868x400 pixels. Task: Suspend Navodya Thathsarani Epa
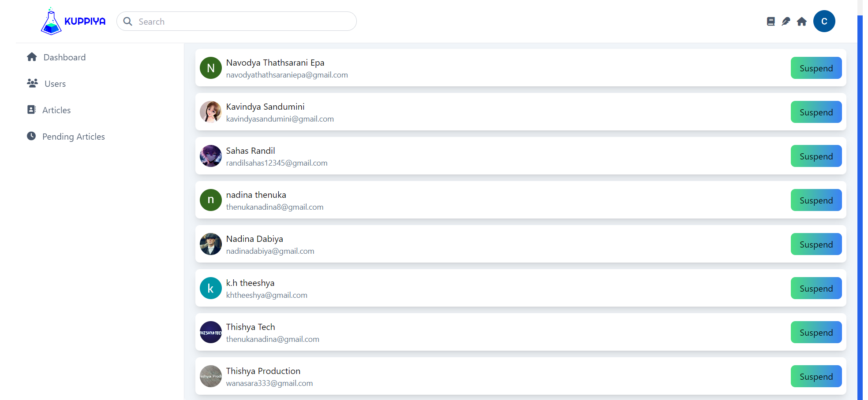[x=816, y=68]
